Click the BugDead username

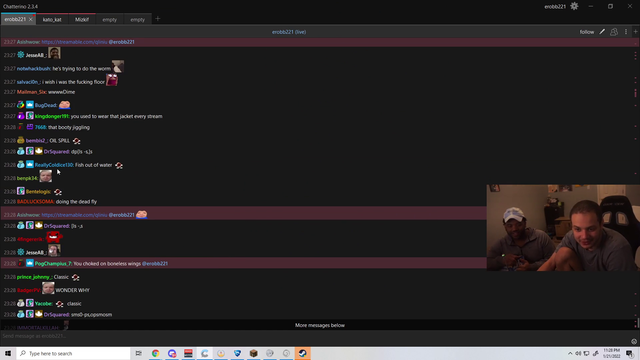pos(46,105)
